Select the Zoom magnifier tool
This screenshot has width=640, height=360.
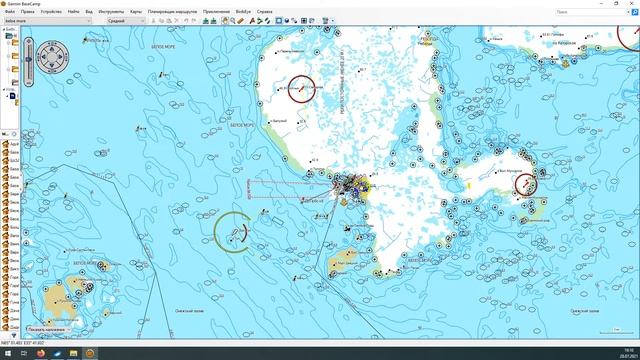[233, 20]
